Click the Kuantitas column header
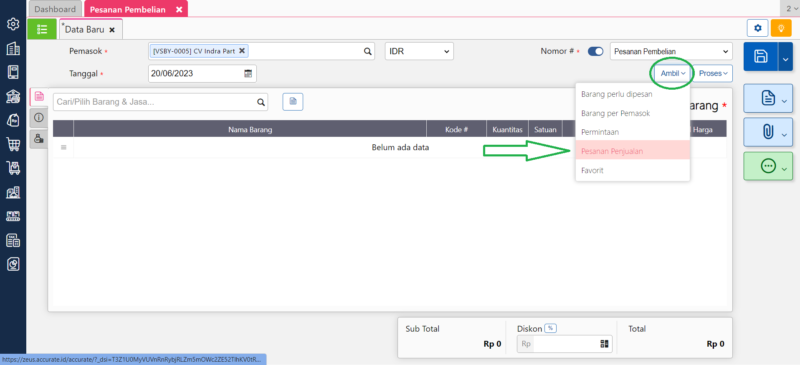 (508, 130)
